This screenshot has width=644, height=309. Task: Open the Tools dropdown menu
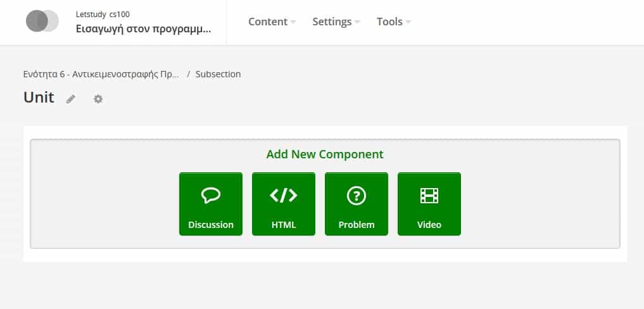coord(394,22)
